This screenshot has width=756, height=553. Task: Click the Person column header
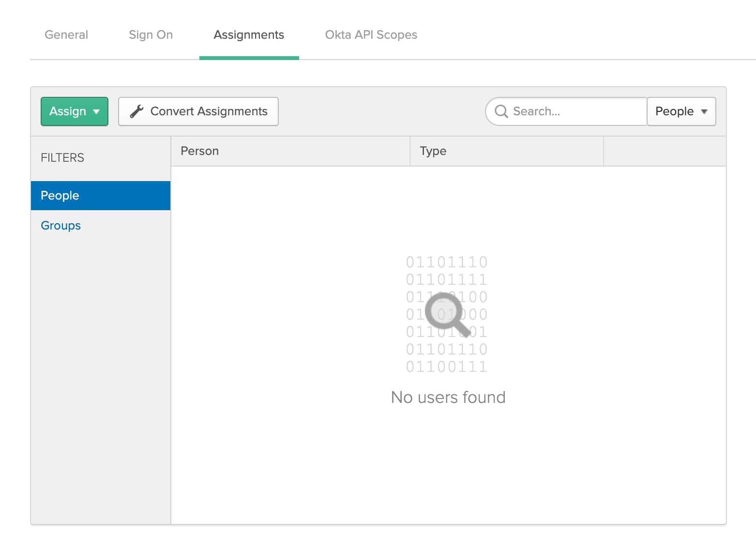tap(199, 151)
